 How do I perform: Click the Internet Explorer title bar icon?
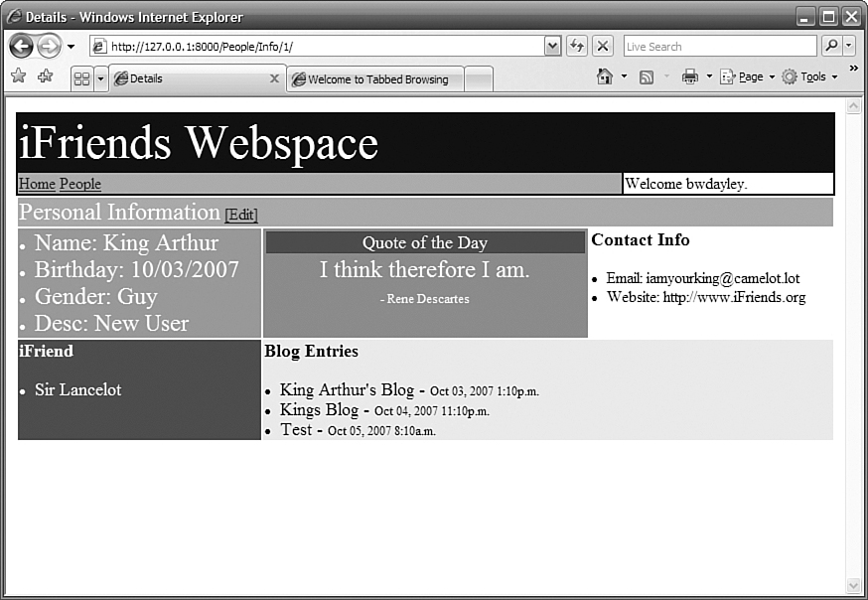click(x=13, y=17)
